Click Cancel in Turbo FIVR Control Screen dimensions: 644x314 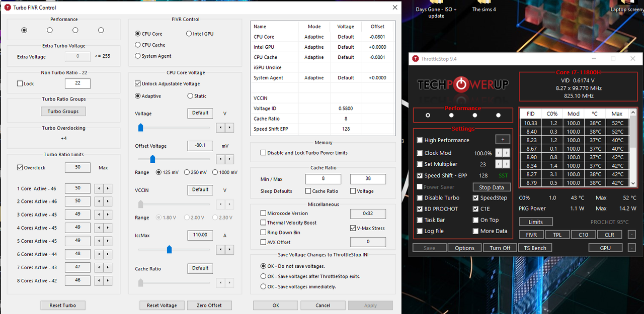click(x=323, y=305)
